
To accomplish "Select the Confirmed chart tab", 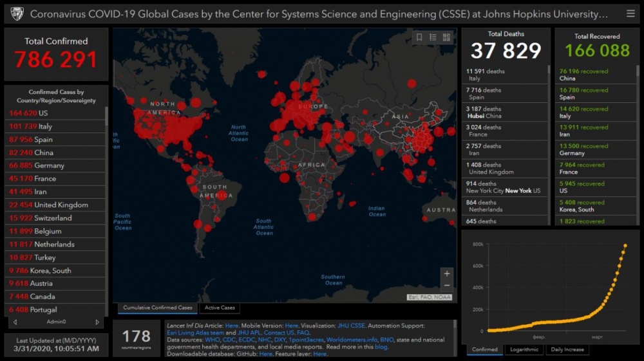I will [485, 349].
